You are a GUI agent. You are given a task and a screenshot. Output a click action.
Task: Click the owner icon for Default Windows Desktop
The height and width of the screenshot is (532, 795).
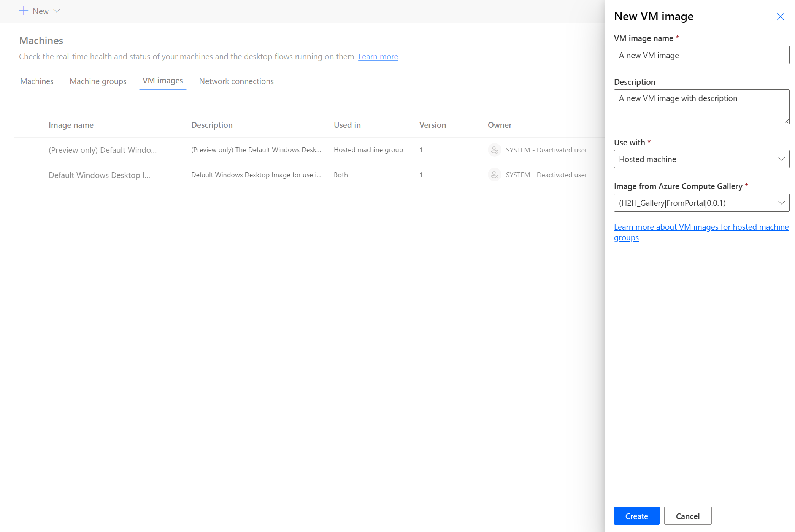coord(494,175)
